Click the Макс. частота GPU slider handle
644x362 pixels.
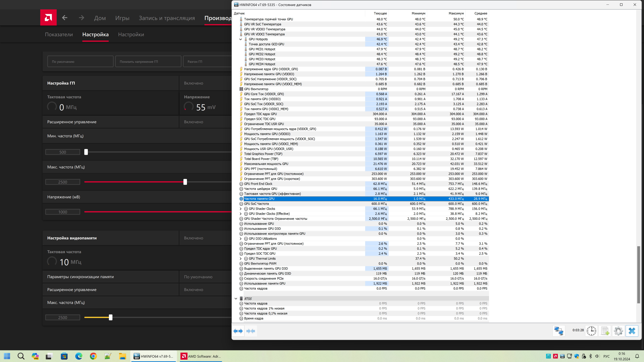coord(185,182)
